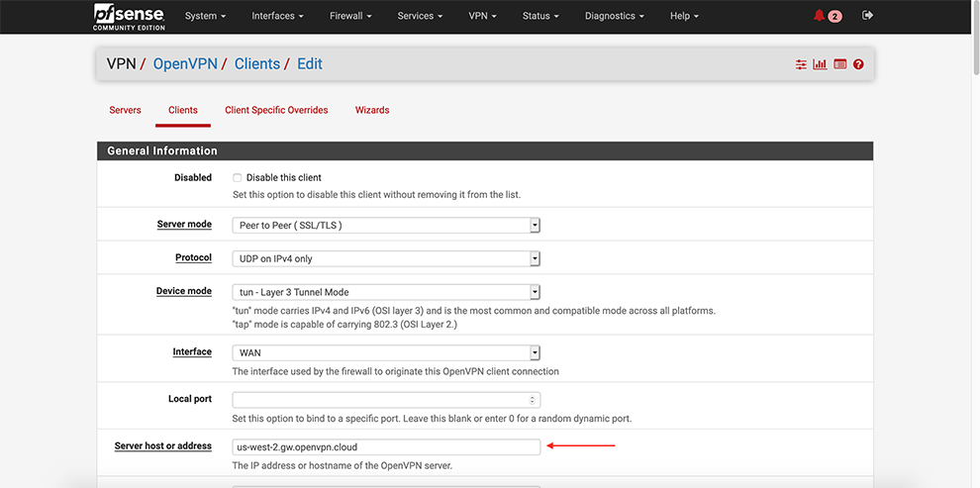Open the Diagnostics menu

(614, 17)
